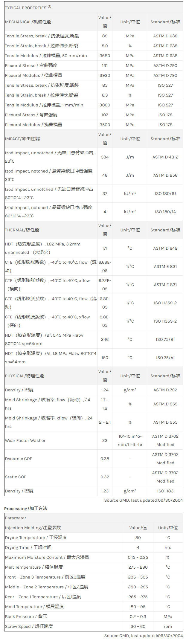Select the IMPACT/冲击性能 section header
Viewport: 186px width, 644px height.
click(22, 139)
